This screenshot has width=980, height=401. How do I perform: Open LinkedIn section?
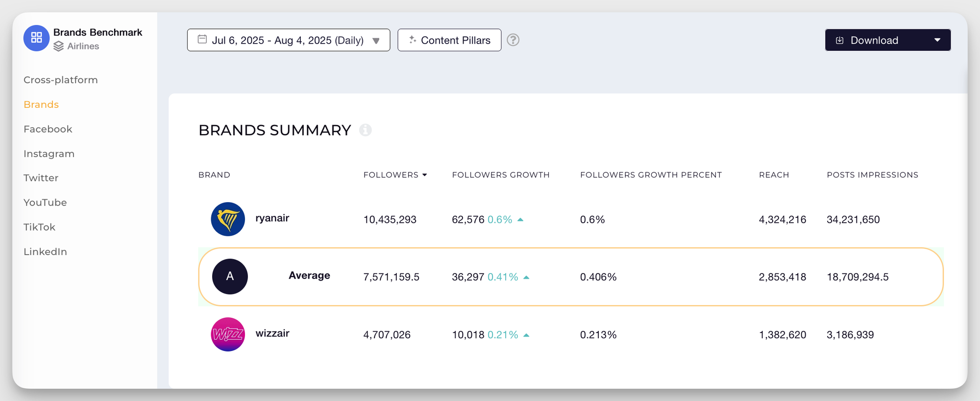coord(45,252)
